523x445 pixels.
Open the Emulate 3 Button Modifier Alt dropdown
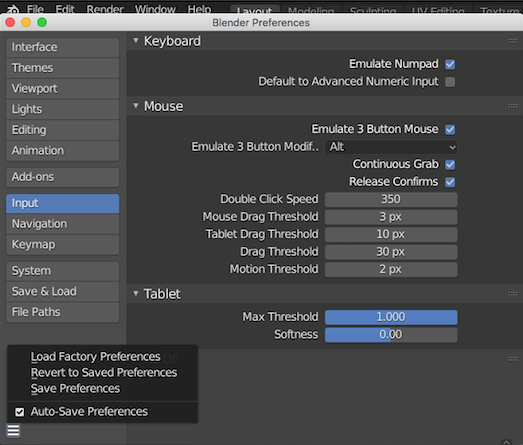[391, 147]
